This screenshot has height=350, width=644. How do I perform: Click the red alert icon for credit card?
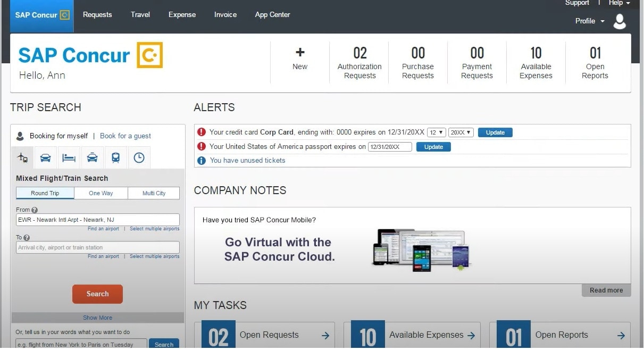(x=202, y=132)
